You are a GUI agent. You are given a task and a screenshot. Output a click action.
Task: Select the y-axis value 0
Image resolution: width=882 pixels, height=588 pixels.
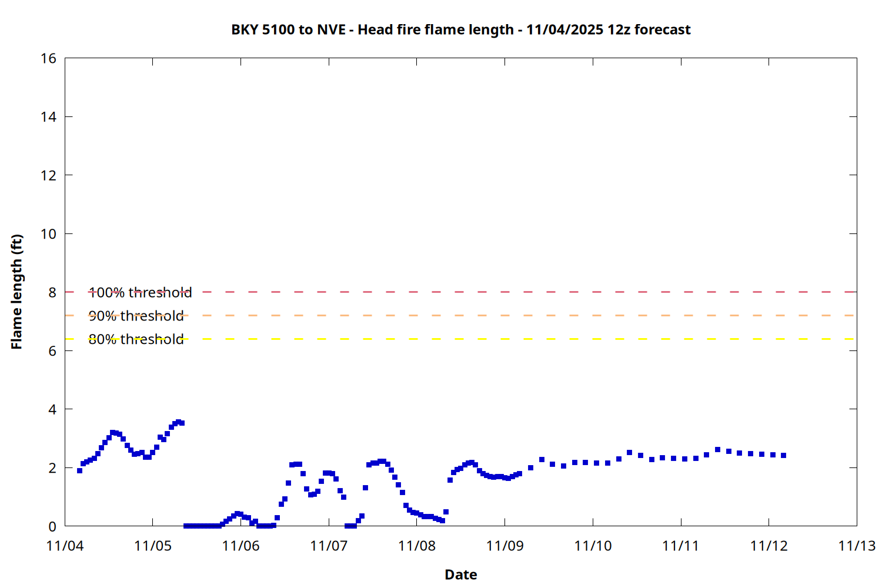point(52,526)
